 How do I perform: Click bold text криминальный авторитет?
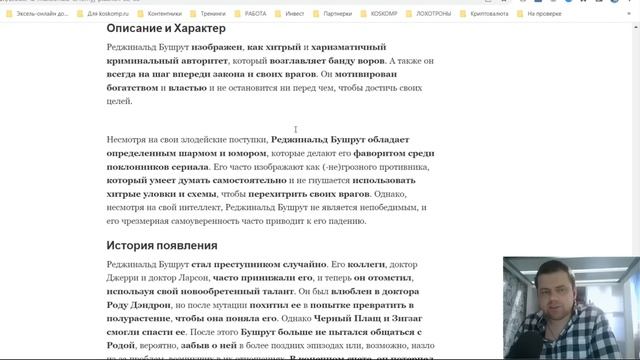tap(167, 61)
